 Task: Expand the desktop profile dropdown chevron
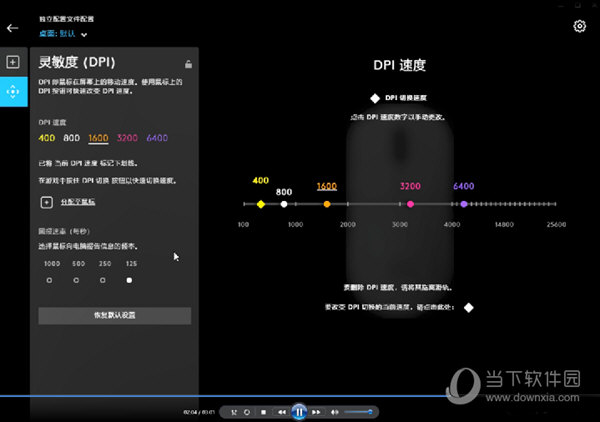point(84,35)
